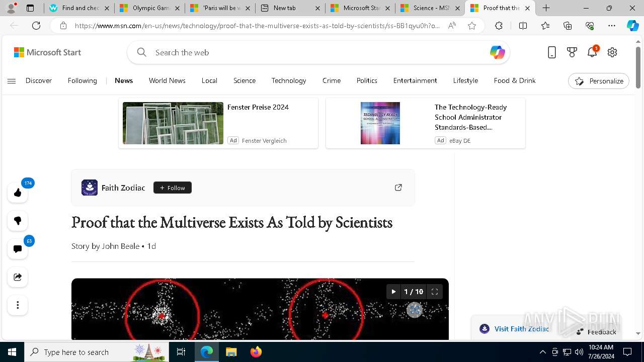Click the thumbs-down dislike icon
The image size is (644, 362).
click(x=18, y=221)
